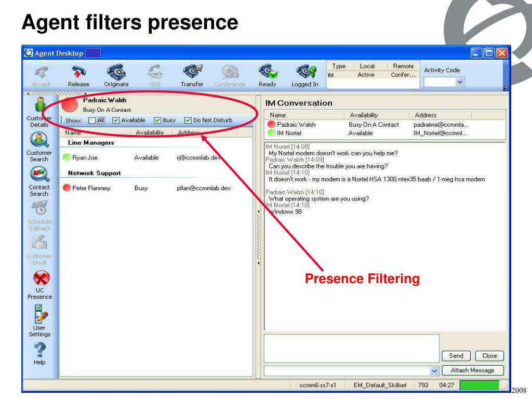Image resolution: width=532 pixels, height=399 pixels.
Task: Click the Remote column header
Action: coord(403,66)
